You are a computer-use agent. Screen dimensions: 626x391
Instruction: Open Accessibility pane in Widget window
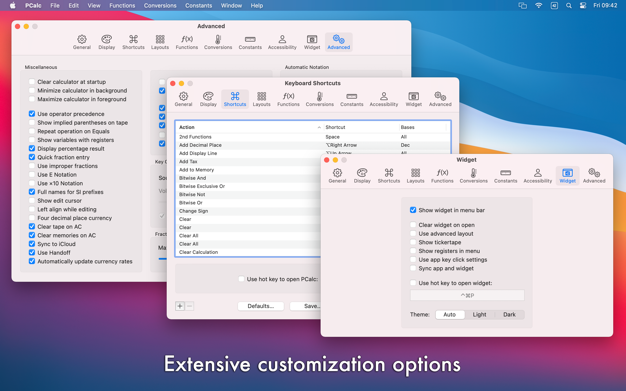pos(538,176)
